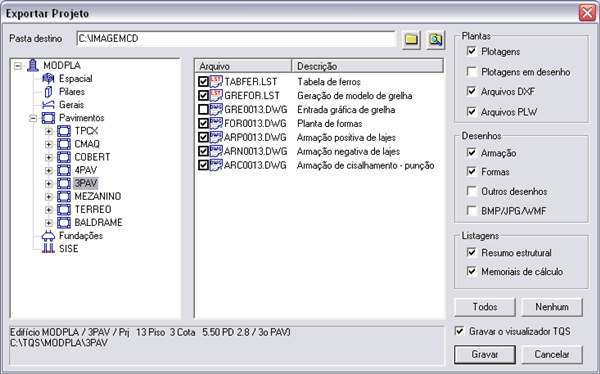Expand the BALDRAME floor node
The height and width of the screenshot is (374, 600).
[49, 223]
